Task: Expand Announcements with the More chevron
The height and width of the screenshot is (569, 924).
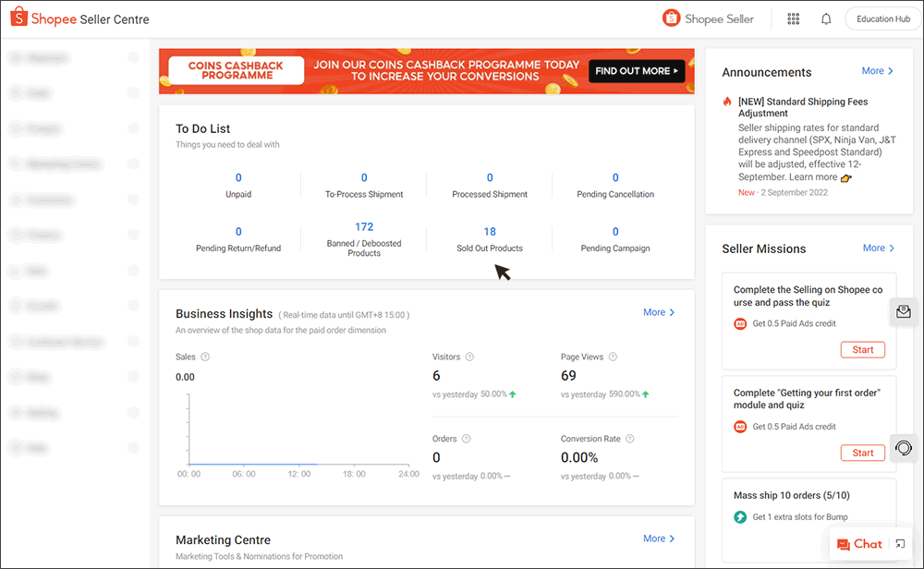Action: click(x=876, y=70)
